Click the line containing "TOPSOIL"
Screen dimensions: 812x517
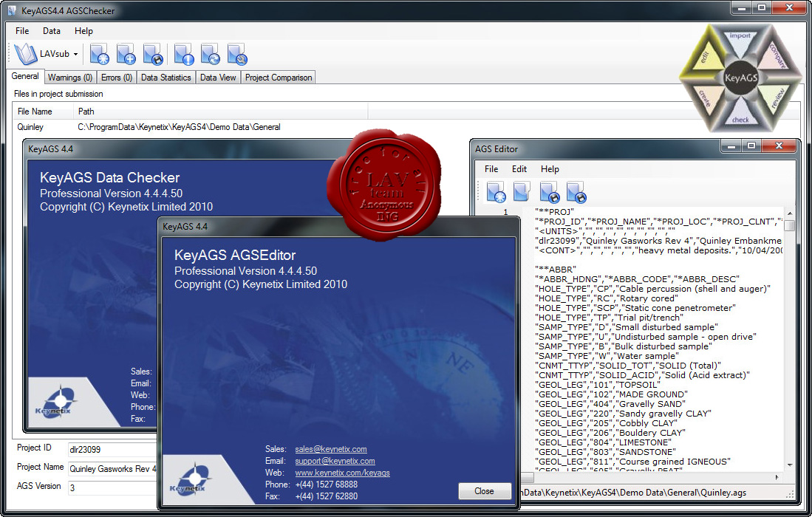pos(598,385)
